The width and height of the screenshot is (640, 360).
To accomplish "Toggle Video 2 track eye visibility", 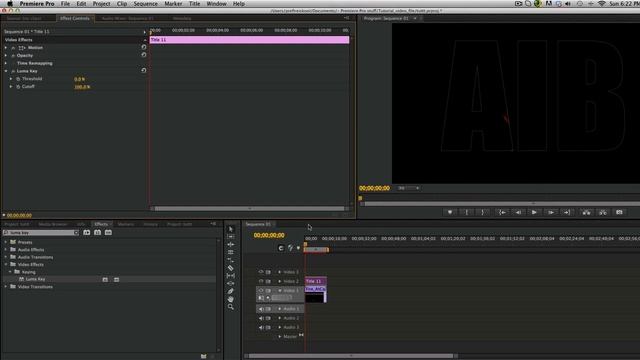I will pyautogui.click(x=261, y=281).
